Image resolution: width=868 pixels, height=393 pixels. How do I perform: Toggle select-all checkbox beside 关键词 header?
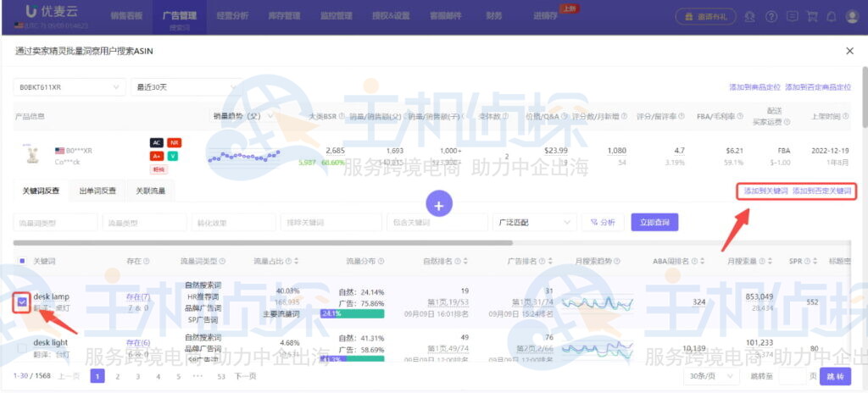(x=22, y=261)
